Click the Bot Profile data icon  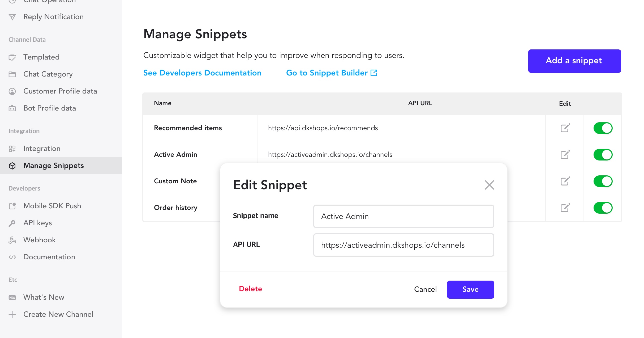pyautogui.click(x=12, y=108)
